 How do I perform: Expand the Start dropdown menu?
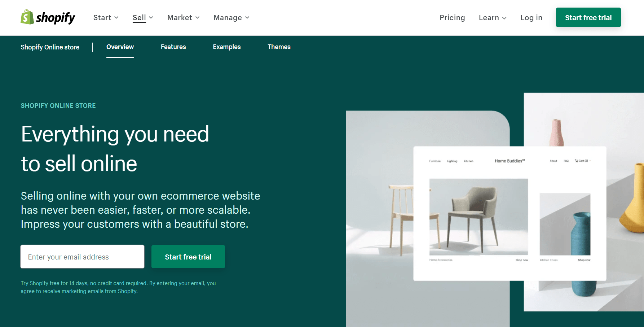106,18
